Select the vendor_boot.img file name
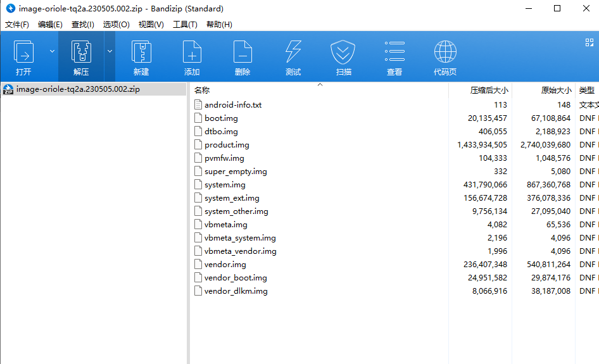Screen dimensions: 599x364 236,278
